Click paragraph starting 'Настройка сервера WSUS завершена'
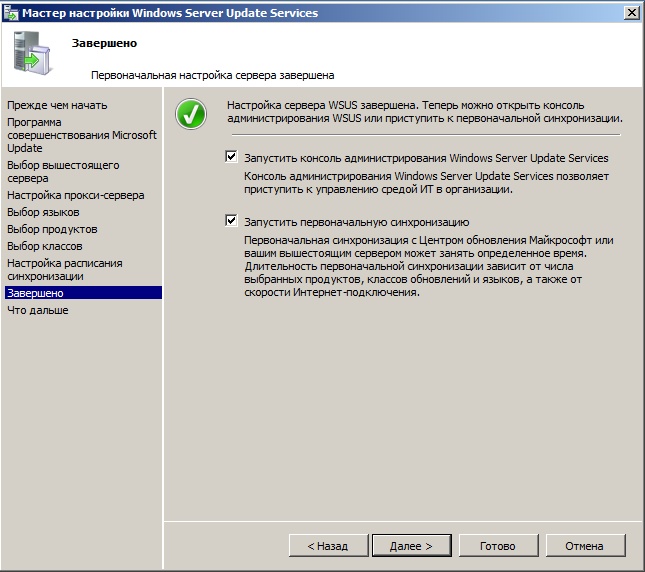Viewport: 645px width, 572px height. point(425,111)
